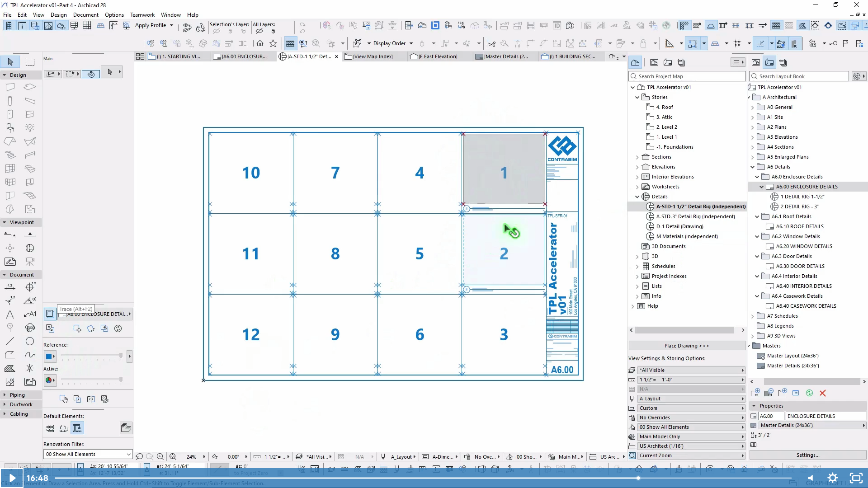The height and width of the screenshot is (488, 868).
Task: Select the Marquee tool
Action: (x=30, y=62)
